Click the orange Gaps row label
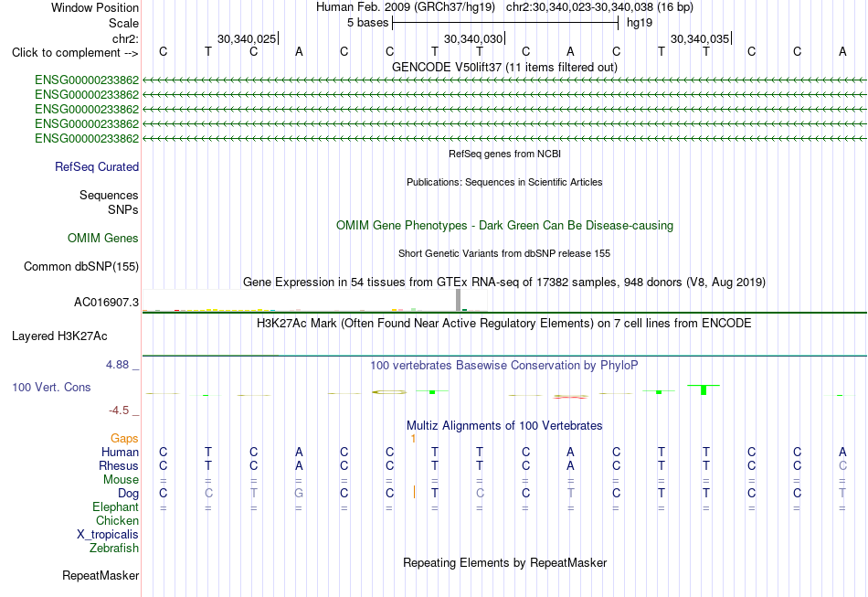 coord(124,438)
